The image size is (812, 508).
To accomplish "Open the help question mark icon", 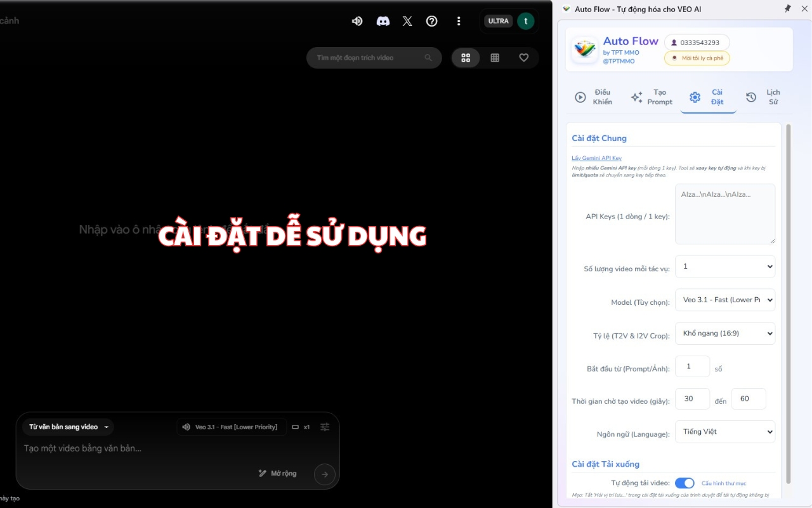I will point(432,21).
